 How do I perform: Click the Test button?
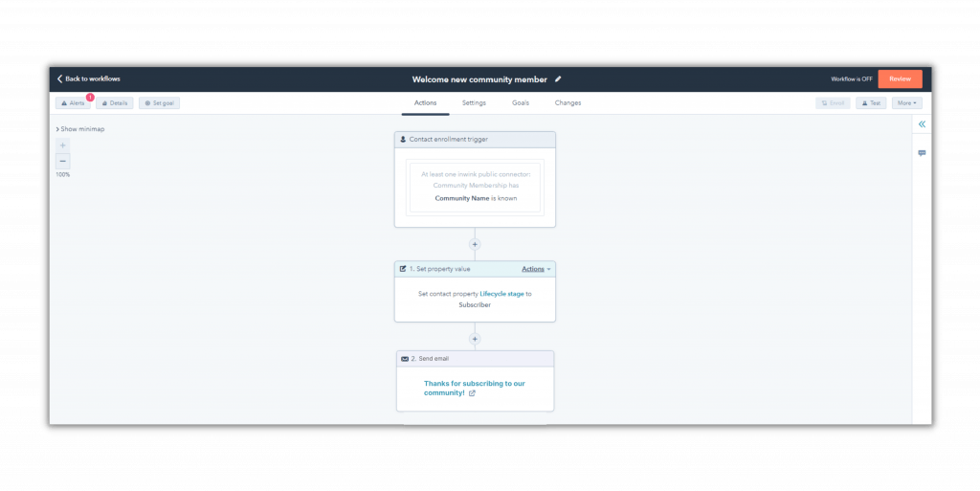pyautogui.click(x=870, y=103)
